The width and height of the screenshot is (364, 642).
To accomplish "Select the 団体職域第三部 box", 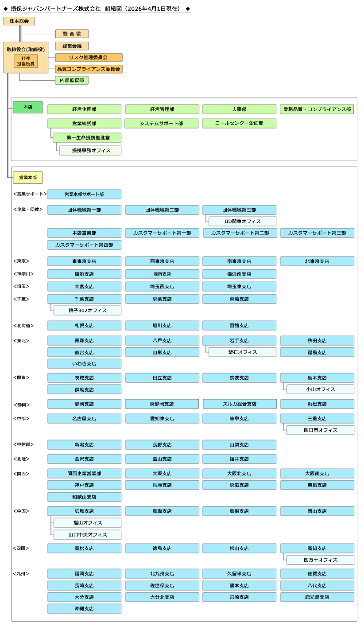I will (x=239, y=210).
